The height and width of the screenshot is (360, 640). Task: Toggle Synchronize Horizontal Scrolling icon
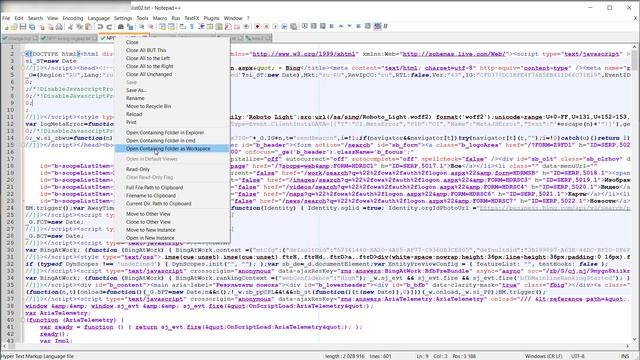coord(171,27)
